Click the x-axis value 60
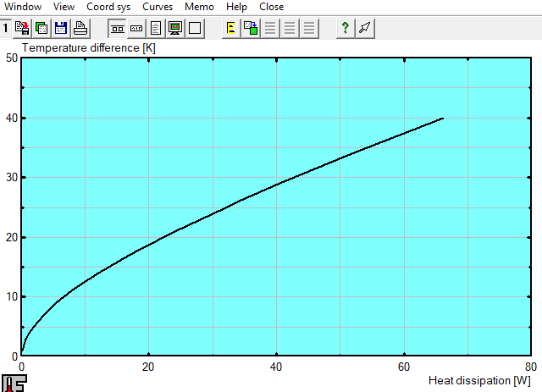The height and width of the screenshot is (392, 542). [x=403, y=367]
